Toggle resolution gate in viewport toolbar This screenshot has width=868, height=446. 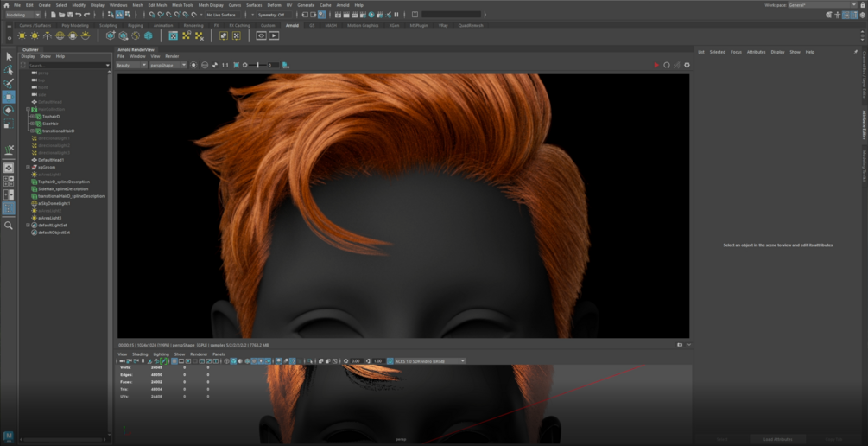(x=188, y=360)
